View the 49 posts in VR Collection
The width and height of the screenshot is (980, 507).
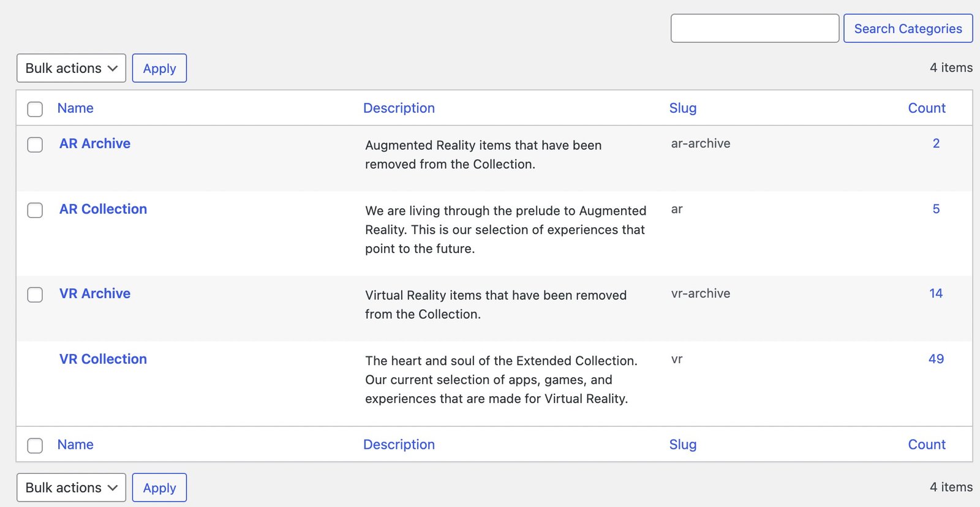[x=936, y=359]
